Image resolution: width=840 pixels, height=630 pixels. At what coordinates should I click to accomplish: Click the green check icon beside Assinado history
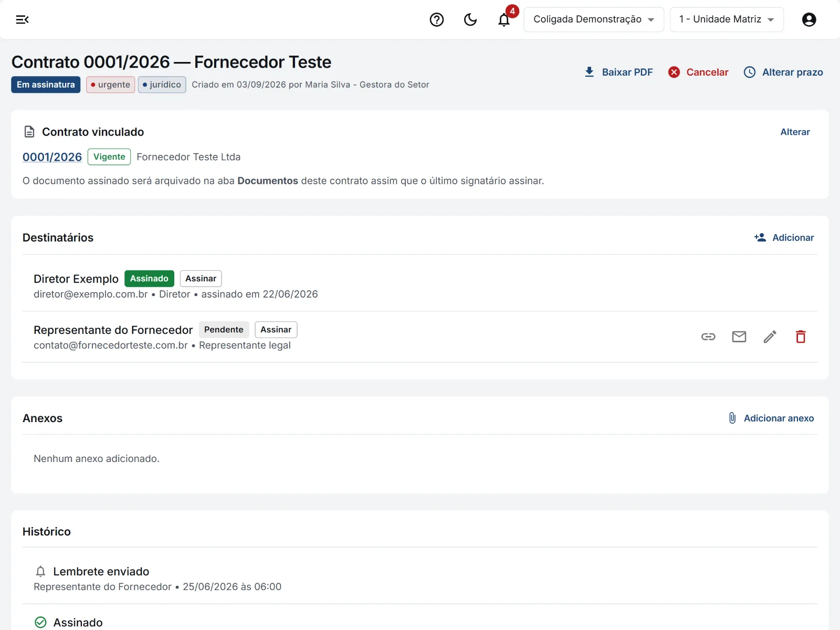click(40, 623)
